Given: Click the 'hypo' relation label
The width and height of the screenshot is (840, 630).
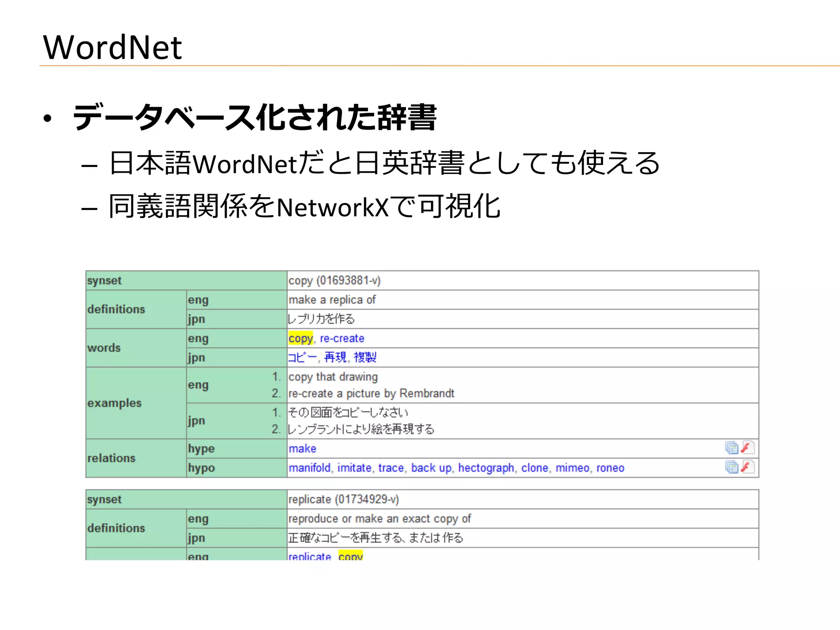Looking at the screenshot, I should 201,468.
